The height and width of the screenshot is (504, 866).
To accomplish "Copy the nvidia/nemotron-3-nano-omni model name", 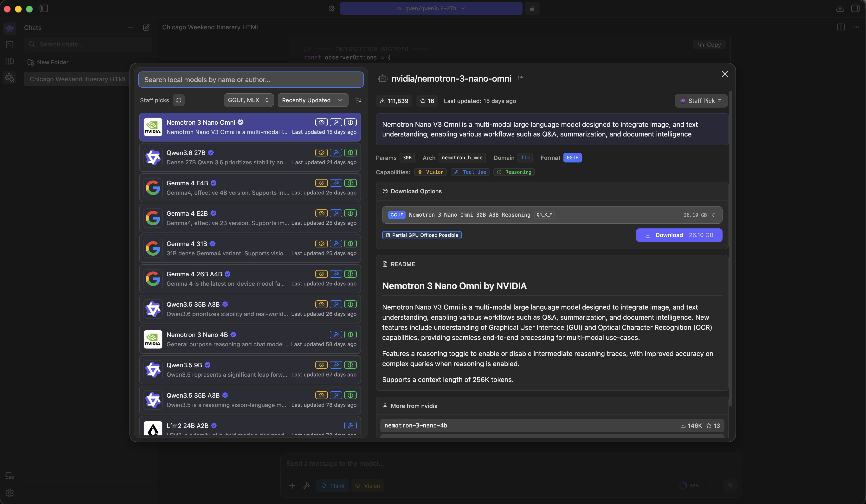I will pos(521,79).
